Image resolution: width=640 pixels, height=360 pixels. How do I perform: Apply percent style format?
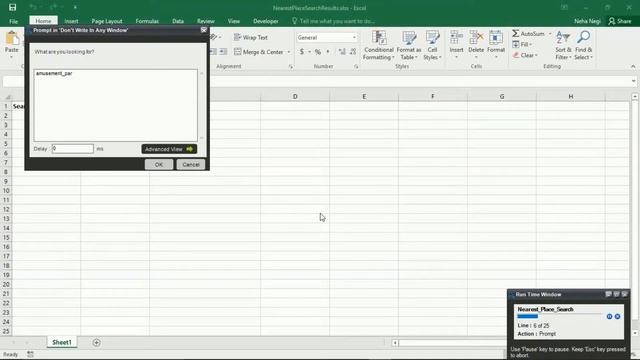coord(318,52)
